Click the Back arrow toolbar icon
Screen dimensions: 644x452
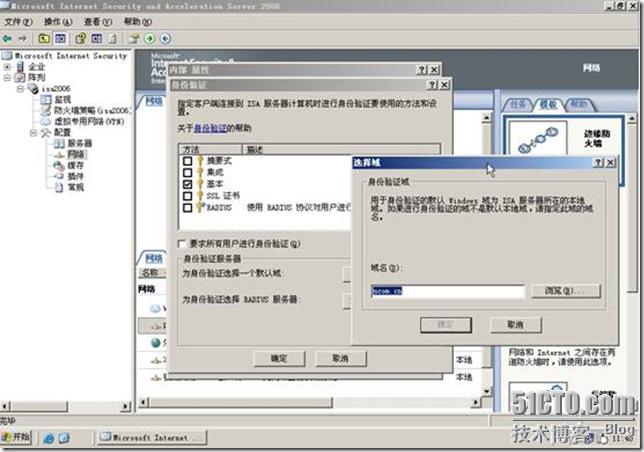pyautogui.click(x=7, y=39)
